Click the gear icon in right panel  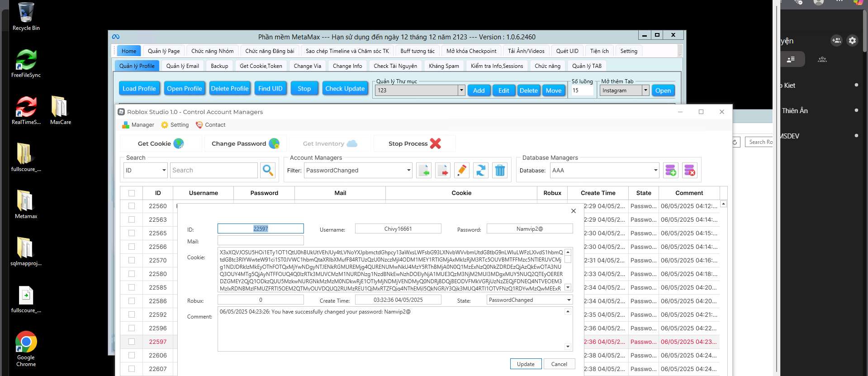[x=852, y=40]
